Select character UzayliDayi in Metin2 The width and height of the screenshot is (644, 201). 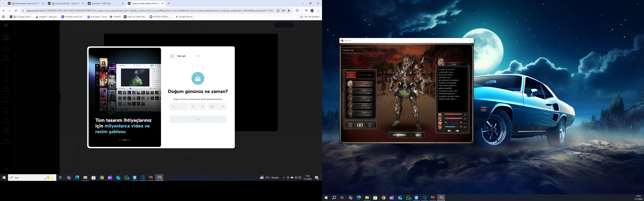tap(360, 84)
